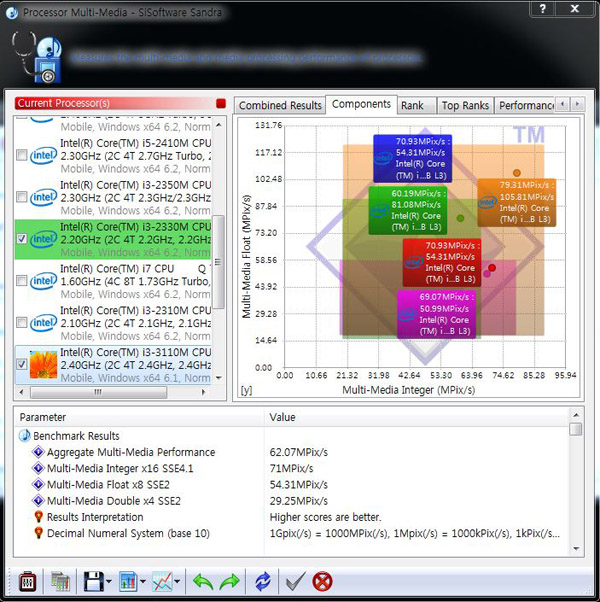Click the red cancel X icon
Image resolution: width=600 pixels, height=602 pixels.
322,580
